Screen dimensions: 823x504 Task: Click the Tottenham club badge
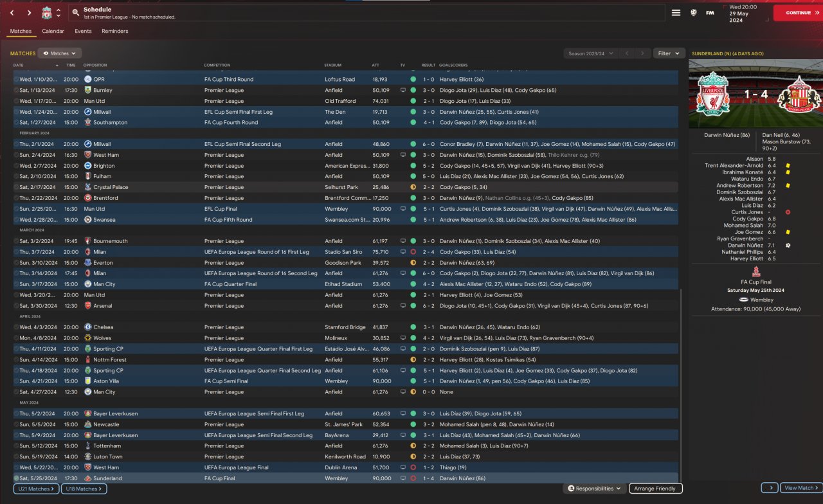(x=88, y=446)
